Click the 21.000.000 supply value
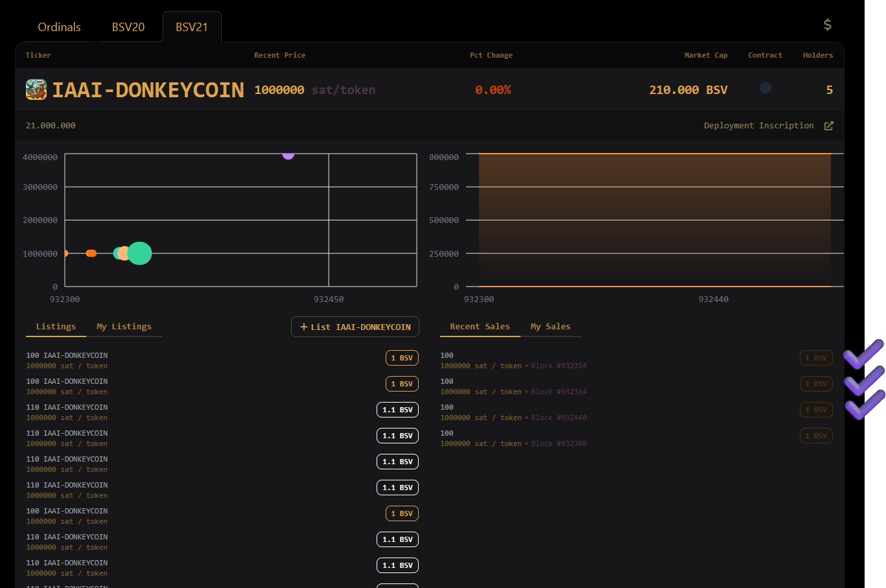Screen dimensions: 886x588 coord(51,126)
